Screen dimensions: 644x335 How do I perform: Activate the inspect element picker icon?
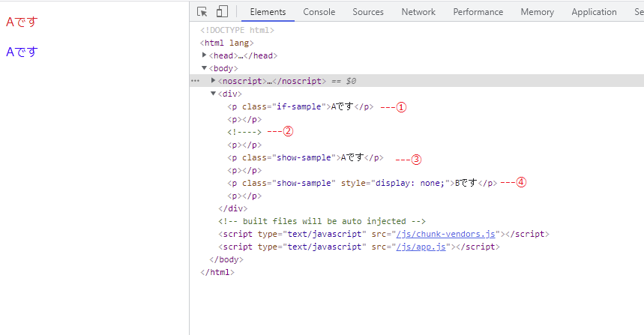click(202, 11)
